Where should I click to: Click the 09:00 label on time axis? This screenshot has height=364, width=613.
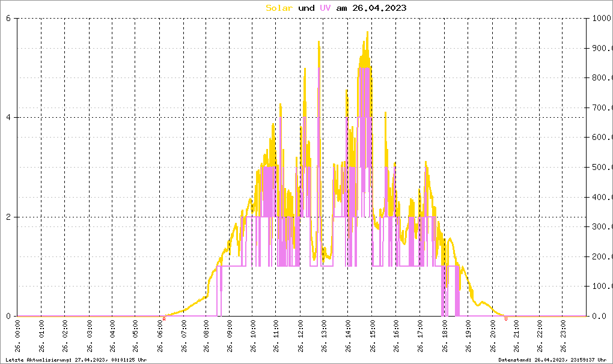point(230,336)
